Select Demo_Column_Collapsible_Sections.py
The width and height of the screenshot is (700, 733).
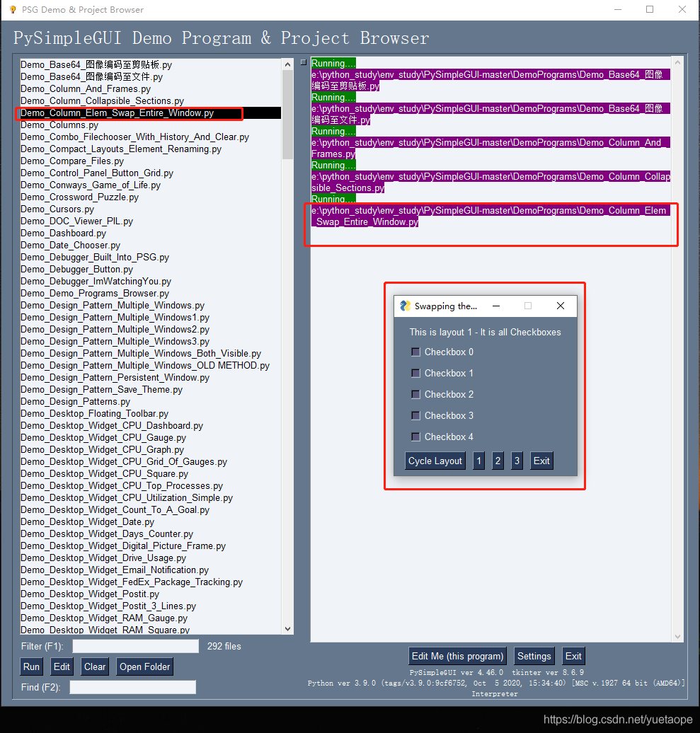coord(102,101)
